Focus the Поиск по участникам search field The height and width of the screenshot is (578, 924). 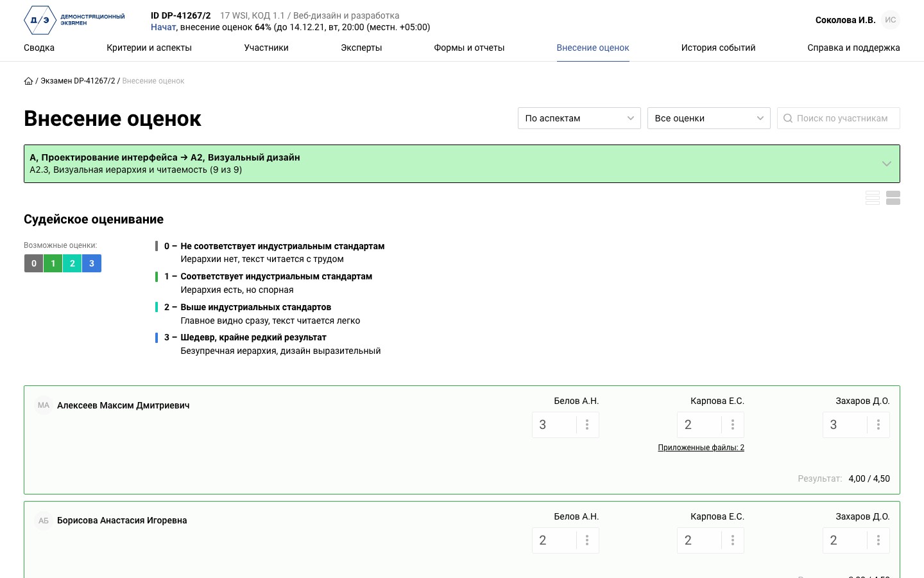coord(839,118)
